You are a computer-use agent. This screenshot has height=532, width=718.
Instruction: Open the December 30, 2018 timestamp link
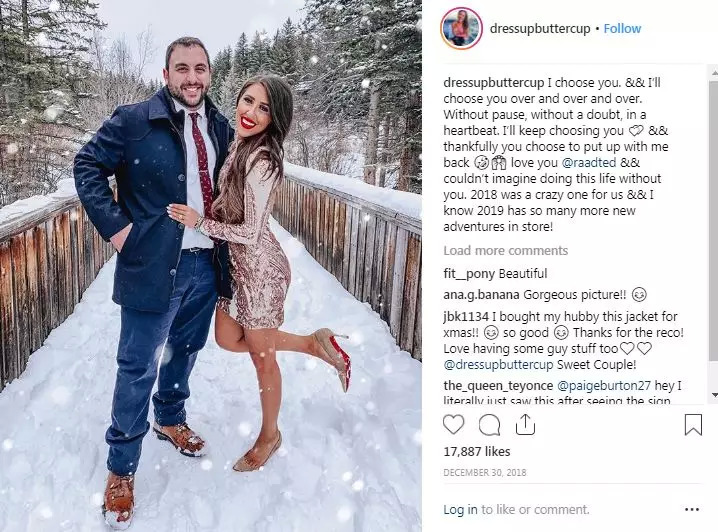tap(484, 472)
